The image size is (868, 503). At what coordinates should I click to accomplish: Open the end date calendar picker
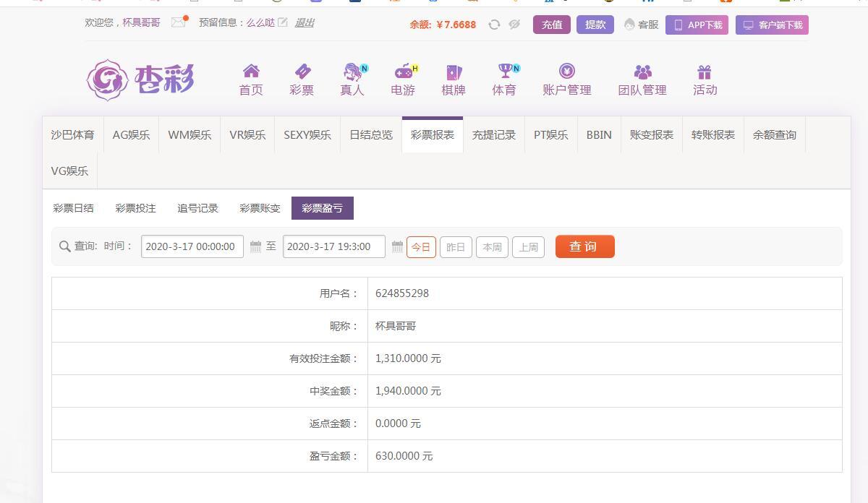[397, 246]
